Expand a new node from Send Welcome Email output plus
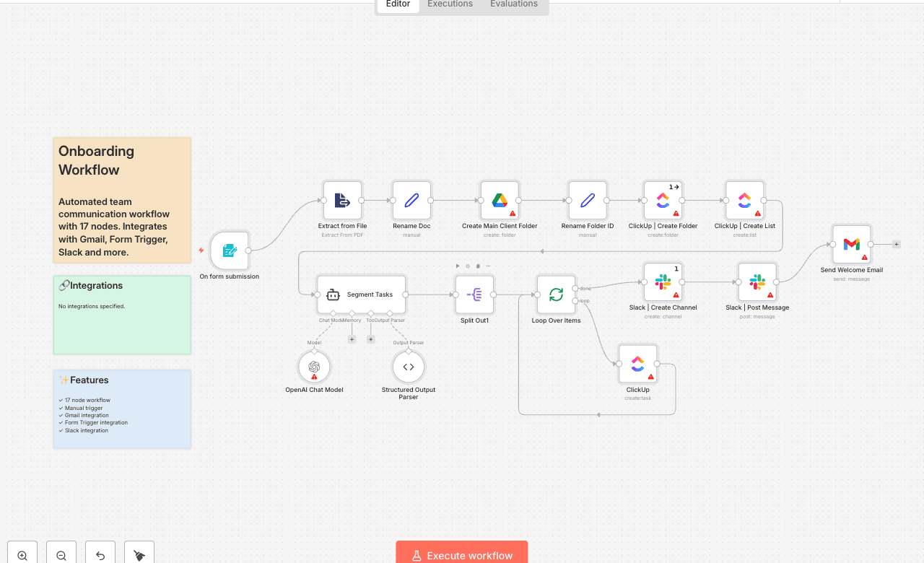Viewport: 924px width, 563px height. tap(896, 244)
